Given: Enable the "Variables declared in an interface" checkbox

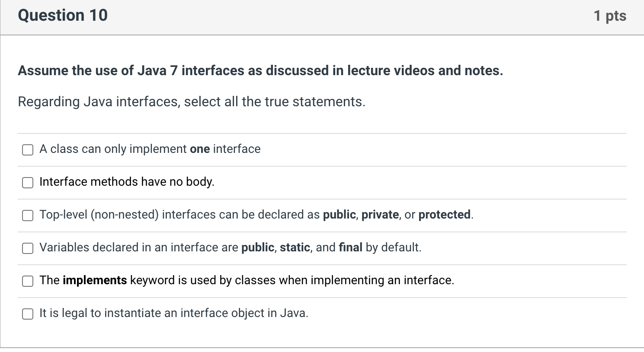Looking at the screenshot, I should [x=28, y=248].
